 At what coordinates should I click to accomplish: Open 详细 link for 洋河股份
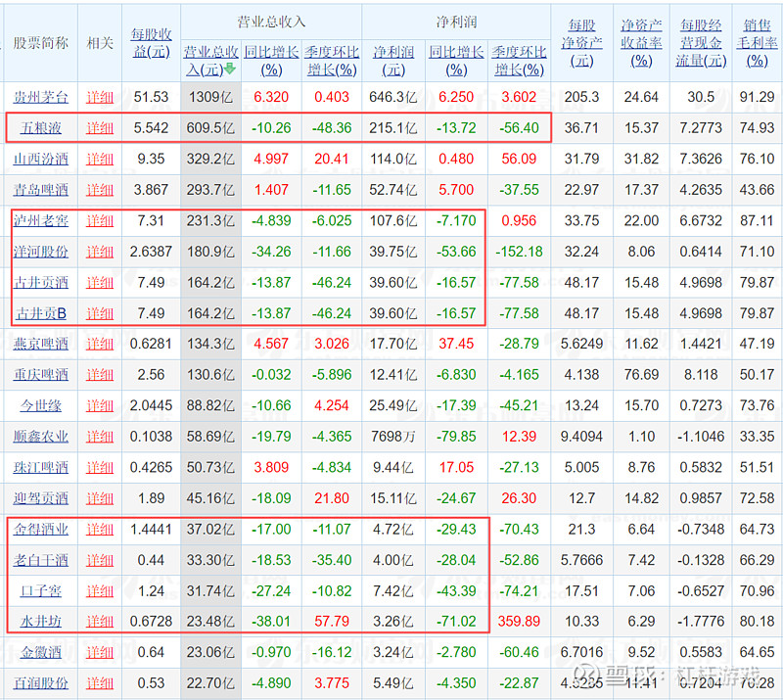[100, 252]
